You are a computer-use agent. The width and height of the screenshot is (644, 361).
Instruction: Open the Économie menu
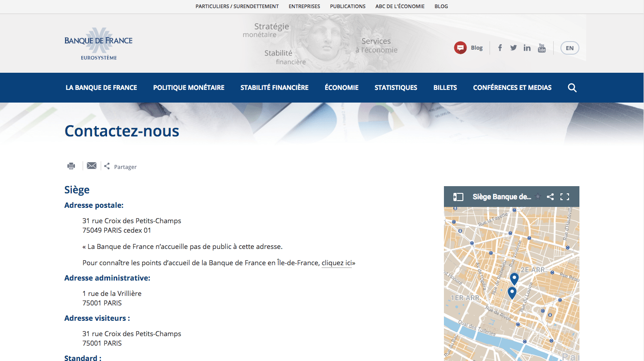(341, 88)
